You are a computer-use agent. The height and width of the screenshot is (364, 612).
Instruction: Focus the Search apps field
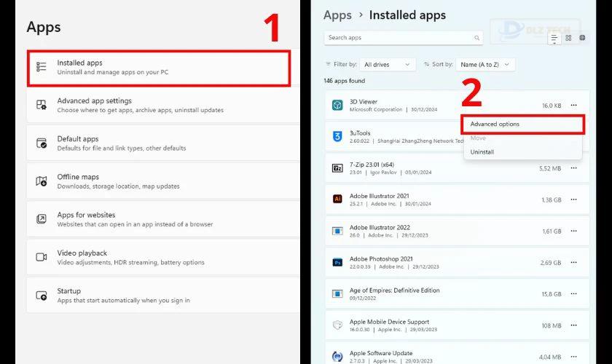pos(404,38)
